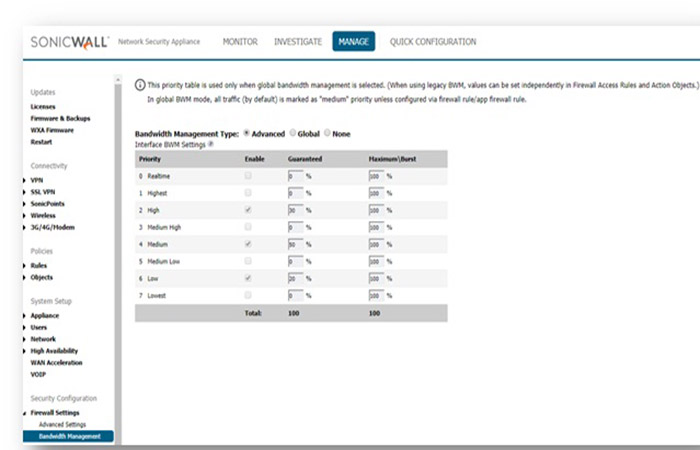Enable the Medium High priority checkbox

tap(248, 227)
